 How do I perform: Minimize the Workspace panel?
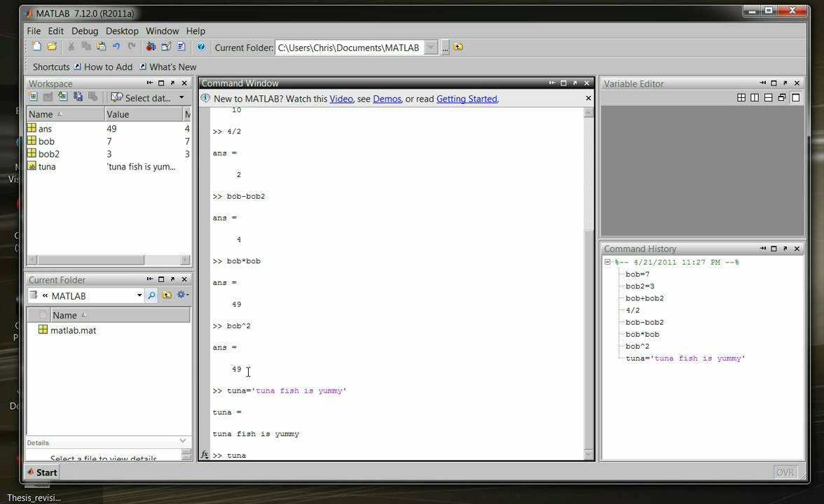(x=150, y=83)
